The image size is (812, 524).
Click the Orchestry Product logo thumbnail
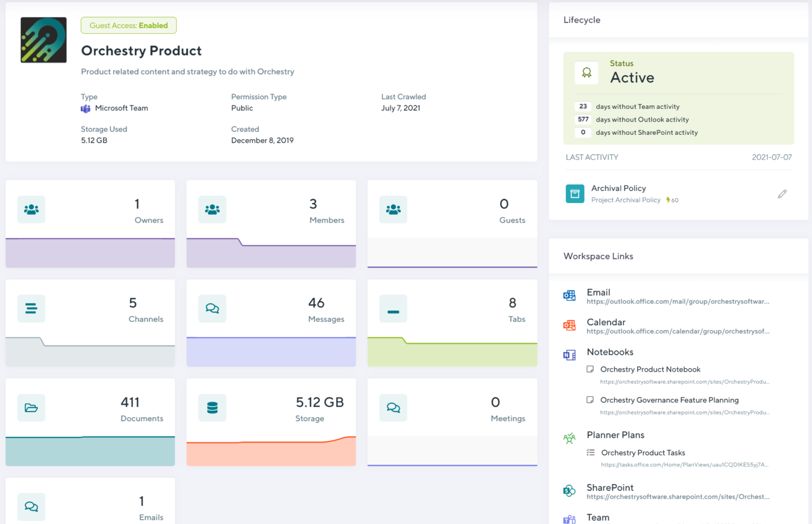tap(43, 40)
